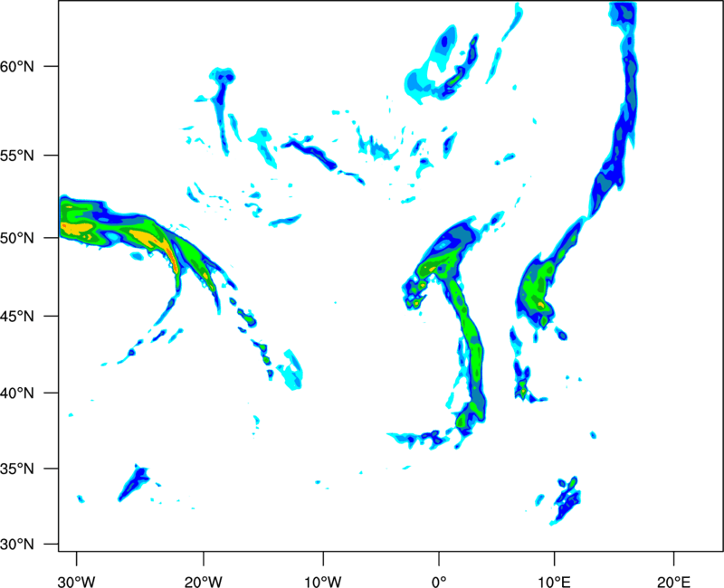Click the 45°N latitude axis label
Image resolution: width=724 pixels, height=588 pixels.
pos(17,317)
